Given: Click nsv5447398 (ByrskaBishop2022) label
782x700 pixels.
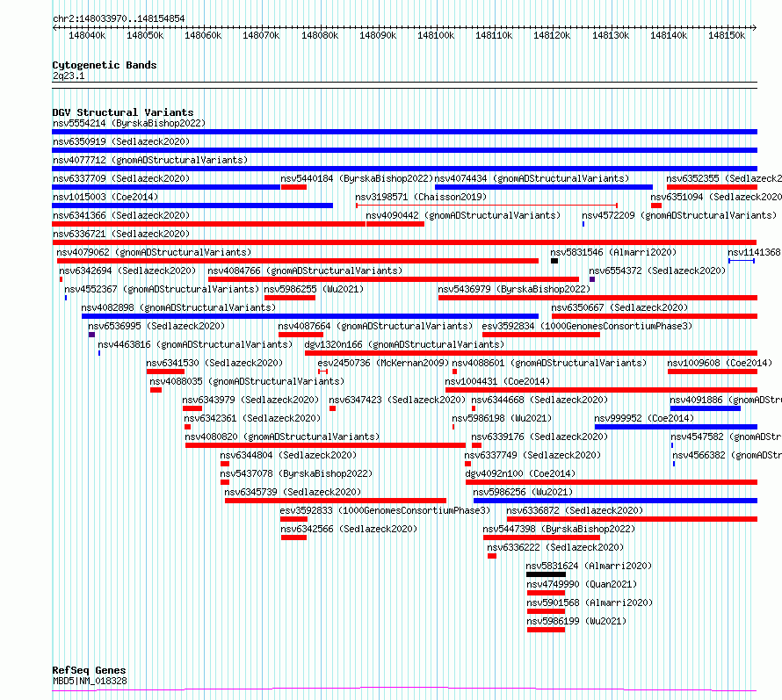Looking at the screenshot, I should pyautogui.click(x=559, y=529).
